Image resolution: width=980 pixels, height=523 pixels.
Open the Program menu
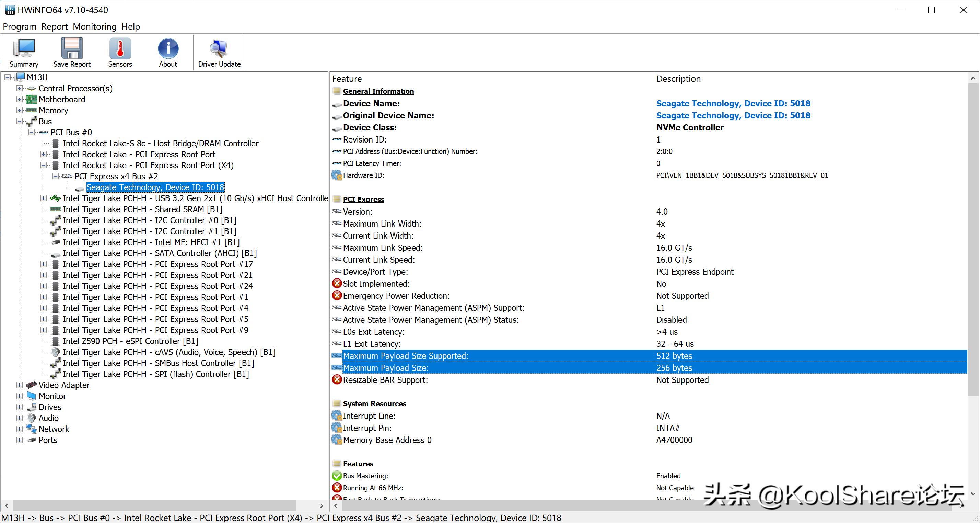click(x=20, y=27)
